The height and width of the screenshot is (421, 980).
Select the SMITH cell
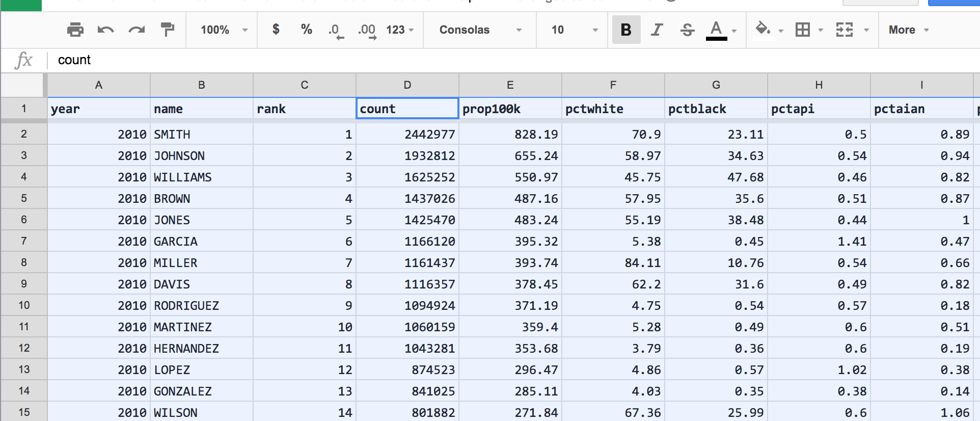(202, 134)
